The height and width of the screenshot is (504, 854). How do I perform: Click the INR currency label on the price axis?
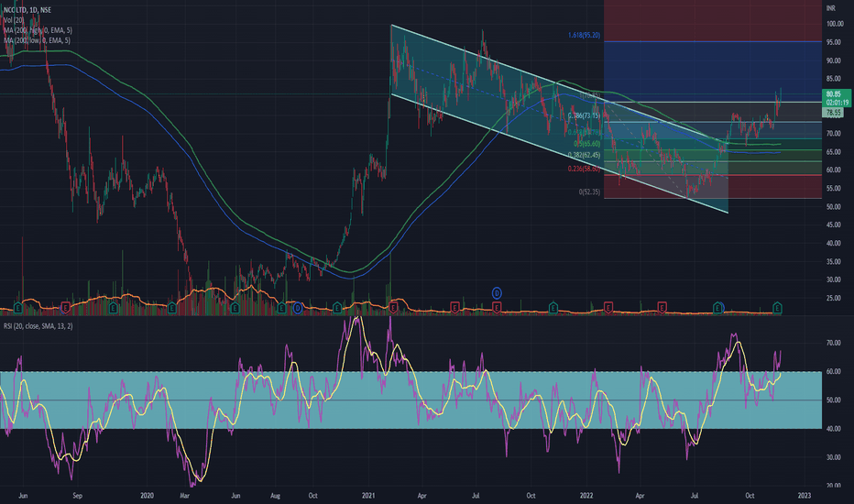coord(830,8)
